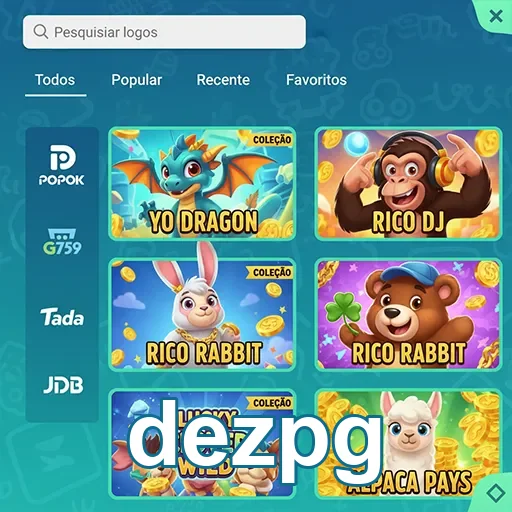This screenshot has height=512, width=512.
Task: Click the diamond icon in corner
Action: pyautogui.click(x=496, y=492)
